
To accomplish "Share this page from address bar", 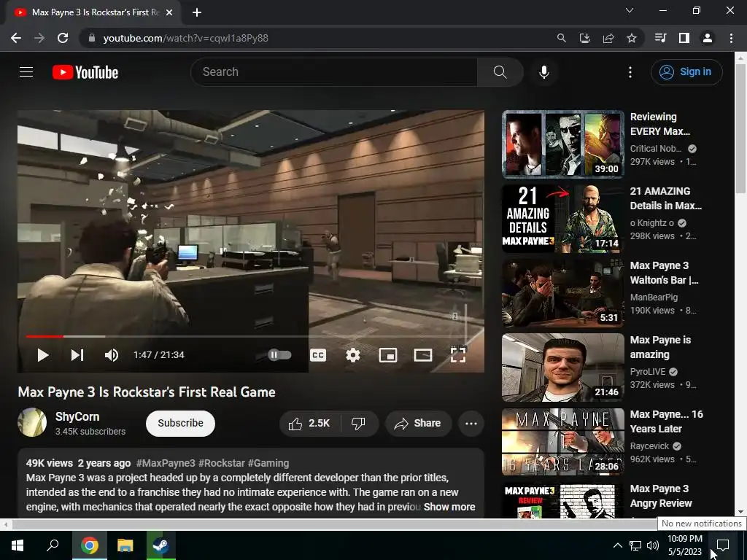I will pyautogui.click(x=608, y=38).
